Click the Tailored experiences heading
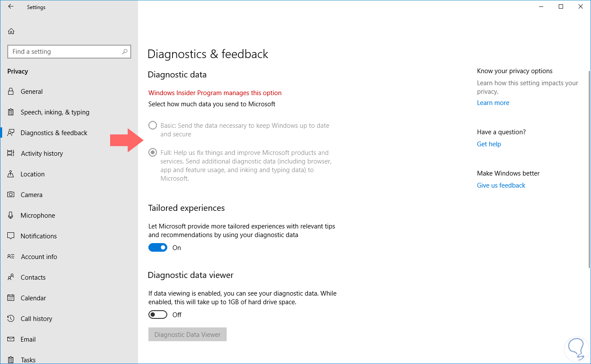The width and height of the screenshot is (591, 364). click(186, 208)
